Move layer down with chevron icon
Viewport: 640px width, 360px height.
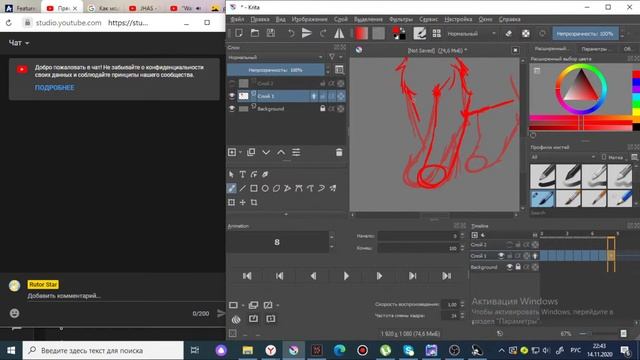click(x=266, y=152)
